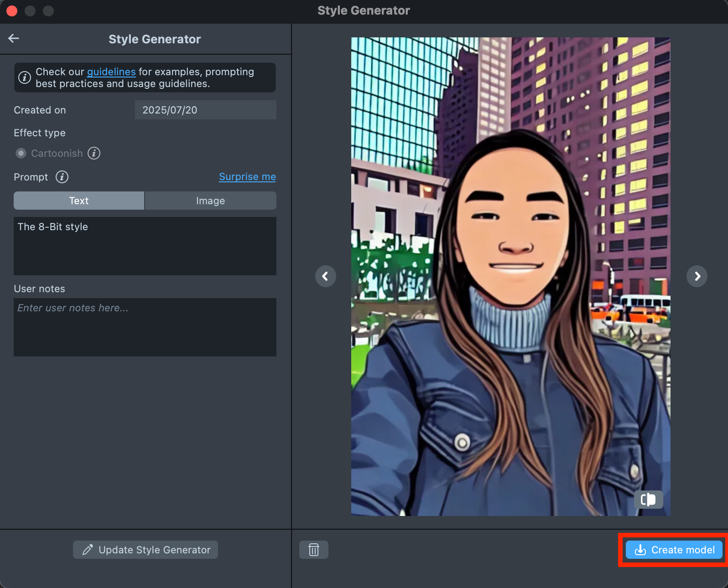Click the Surprise me link
Screen dimensions: 728x588
pos(247,177)
